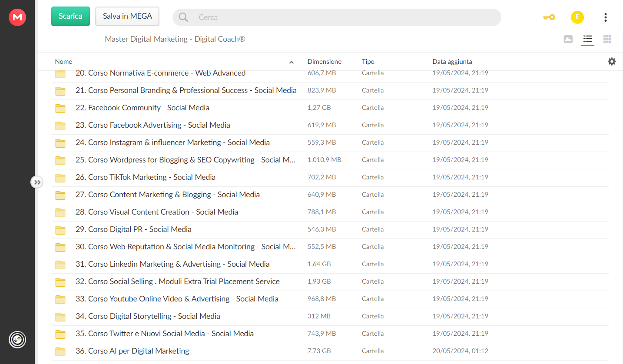Expand the left sidebar with double-arrow button
623x364 pixels.
point(37,182)
